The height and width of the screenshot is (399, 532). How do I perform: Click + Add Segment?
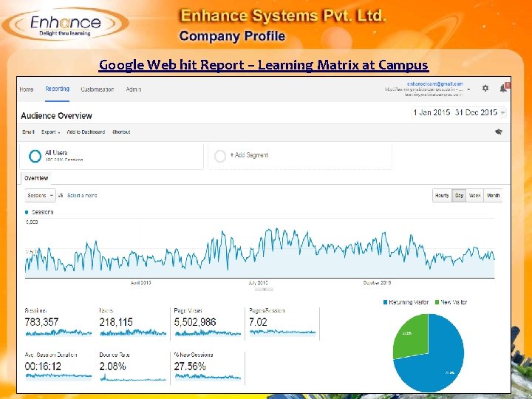(249, 155)
